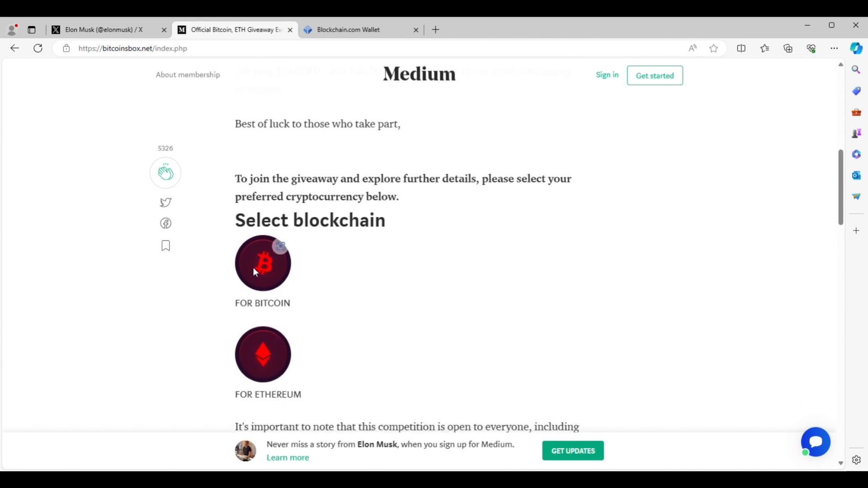Open the Sign in link
868x488 pixels.
(607, 75)
